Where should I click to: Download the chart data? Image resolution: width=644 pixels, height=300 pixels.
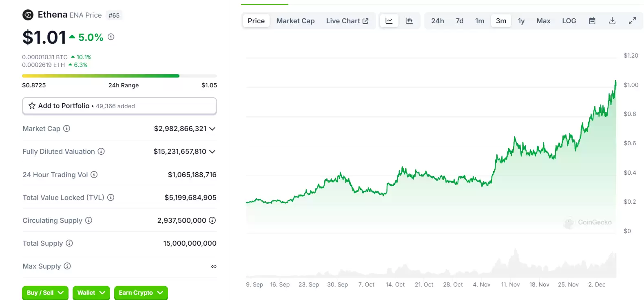coord(612,21)
